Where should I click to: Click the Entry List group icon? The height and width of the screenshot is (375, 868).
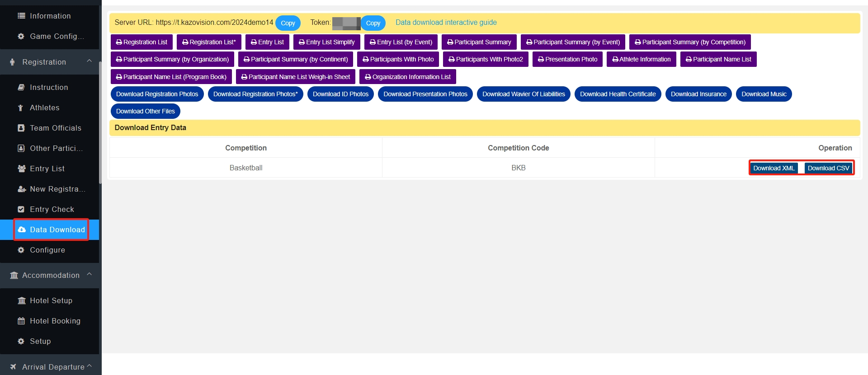(x=21, y=169)
